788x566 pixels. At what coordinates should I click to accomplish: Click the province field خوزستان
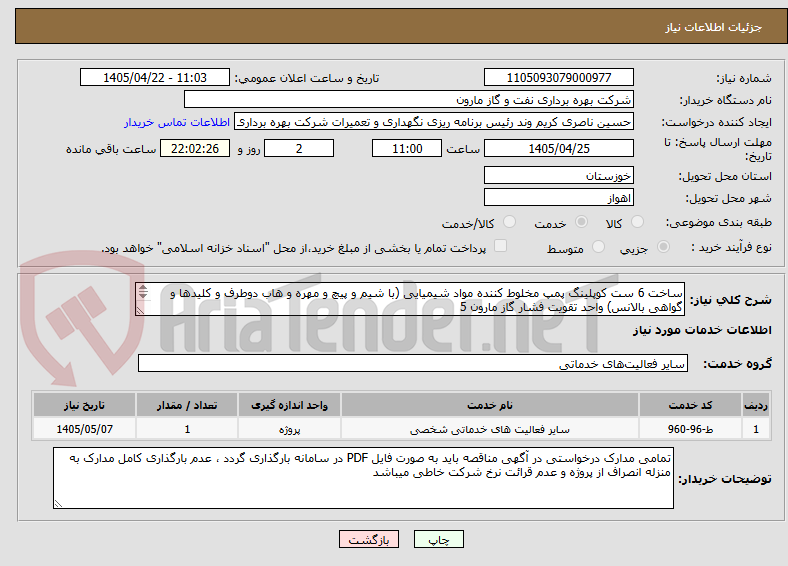(558, 175)
